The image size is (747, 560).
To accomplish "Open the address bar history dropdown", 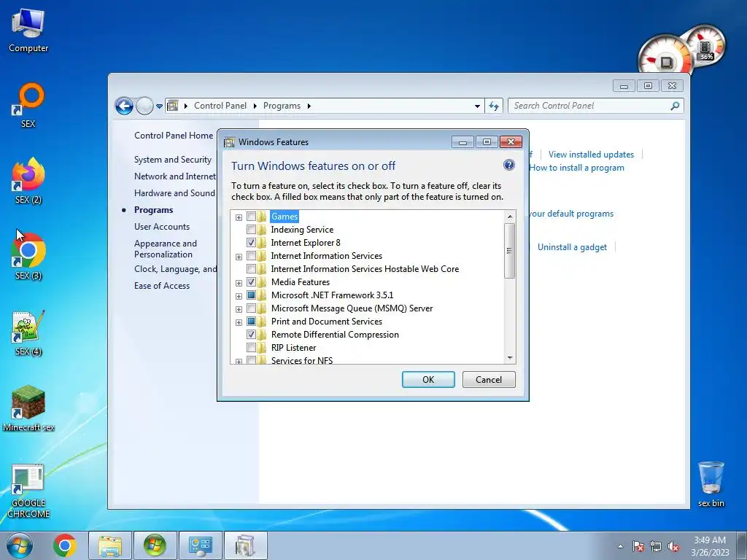I will pyautogui.click(x=477, y=106).
